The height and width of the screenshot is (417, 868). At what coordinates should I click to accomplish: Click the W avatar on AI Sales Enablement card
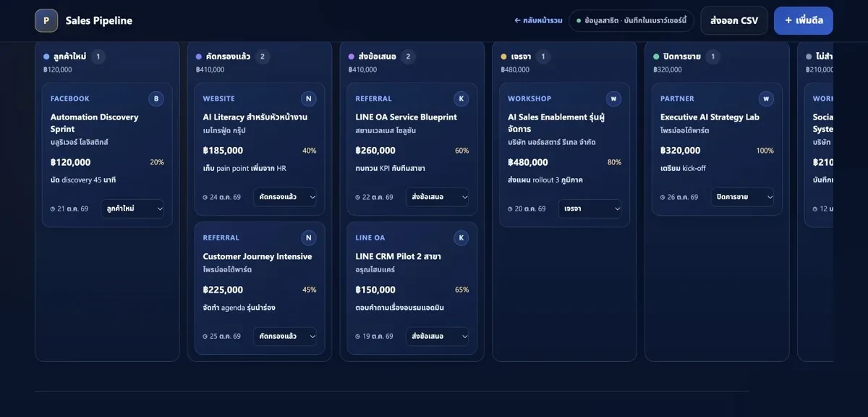click(614, 98)
